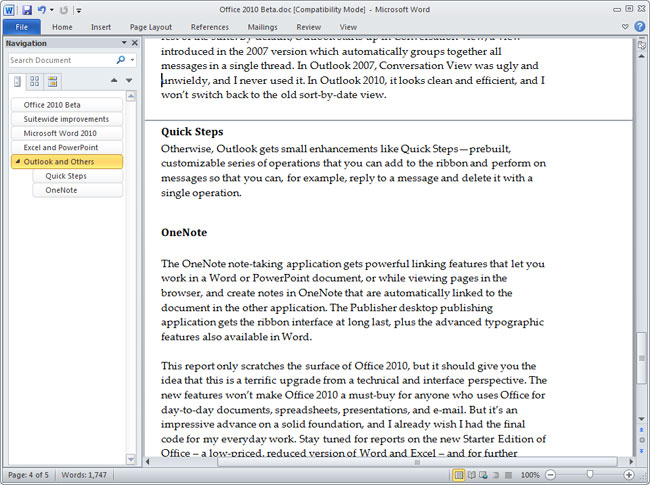The height and width of the screenshot is (485, 650).
Task: Close the Navigation pane
Action: click(135, 43)
